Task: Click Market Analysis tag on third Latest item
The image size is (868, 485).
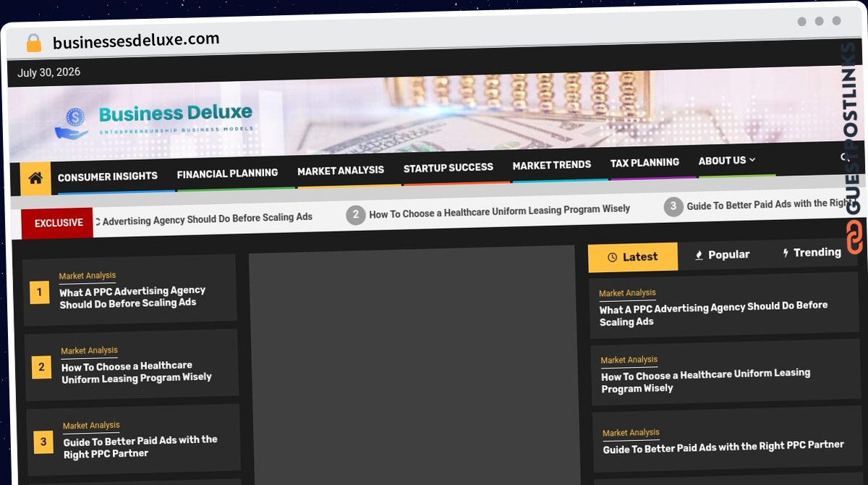Action: click(x=631, y=433)
